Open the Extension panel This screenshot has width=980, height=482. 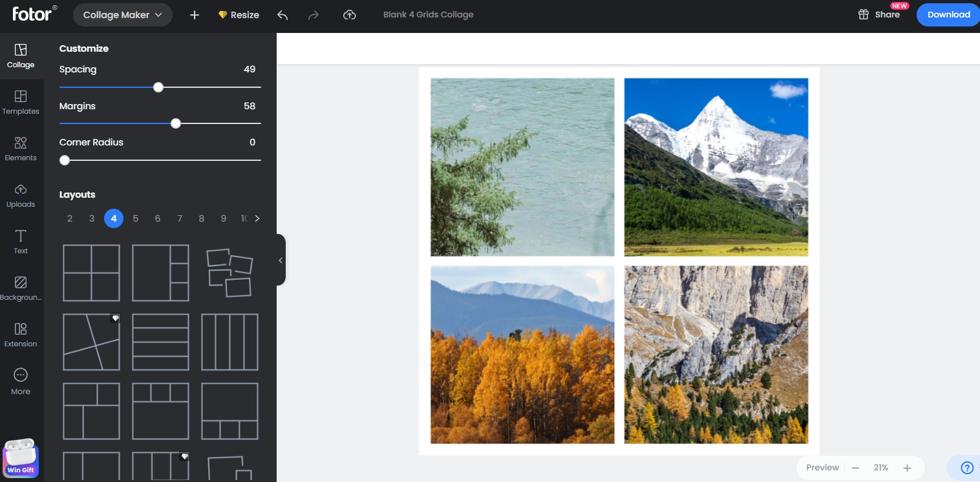pos(21,334)
